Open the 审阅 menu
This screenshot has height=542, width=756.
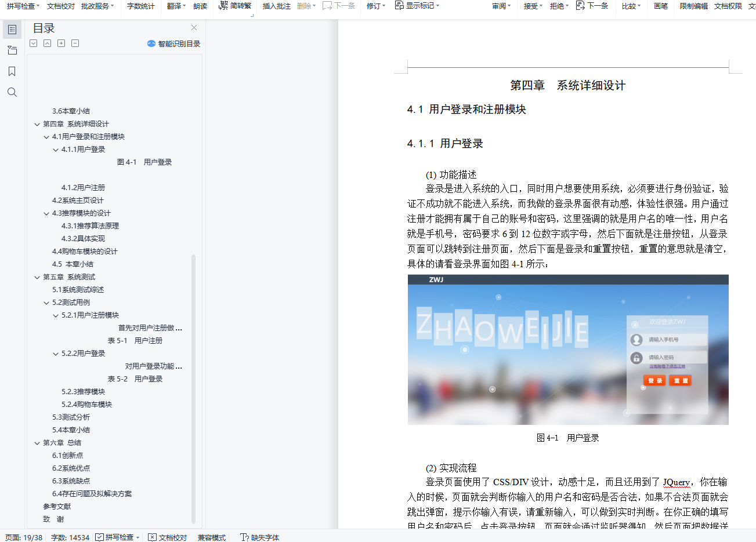click(x=500, y=6)
